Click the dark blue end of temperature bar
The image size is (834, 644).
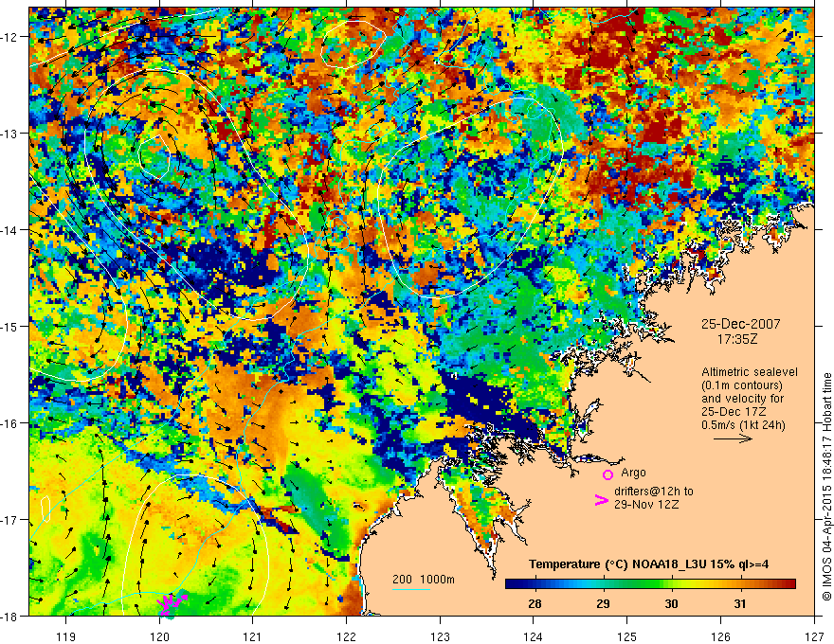[512, 584]
